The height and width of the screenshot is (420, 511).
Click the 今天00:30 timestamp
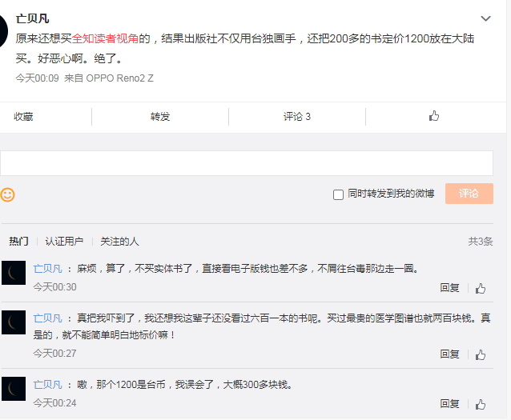pyautogui.click(x=54, y=287)
